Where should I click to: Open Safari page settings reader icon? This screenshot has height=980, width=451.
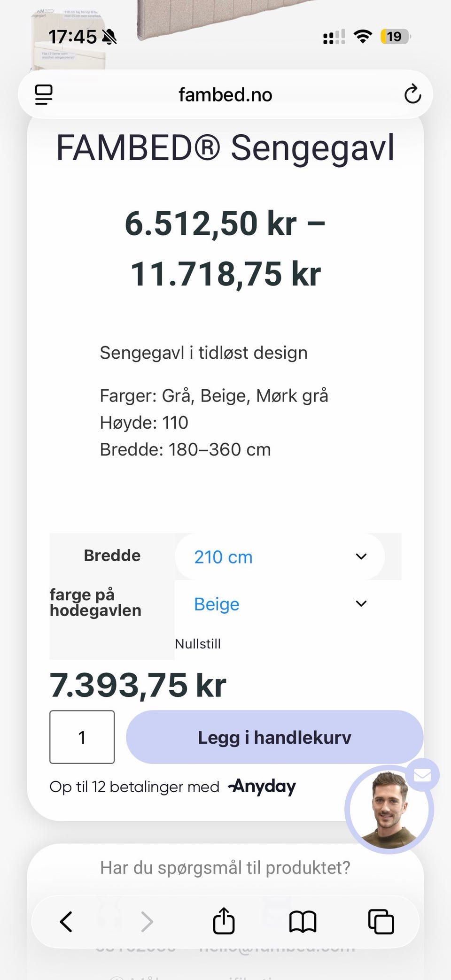44,94
